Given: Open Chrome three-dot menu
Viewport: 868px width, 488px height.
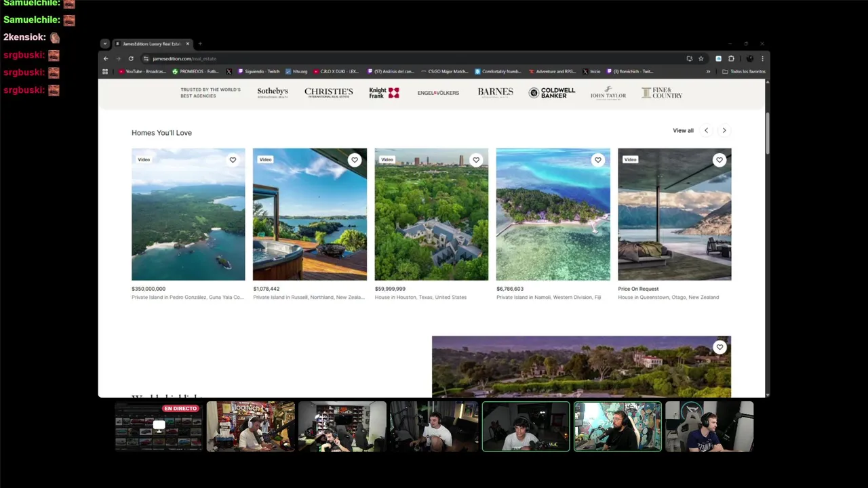Looking at the screenshot, I should click(762, 58).
